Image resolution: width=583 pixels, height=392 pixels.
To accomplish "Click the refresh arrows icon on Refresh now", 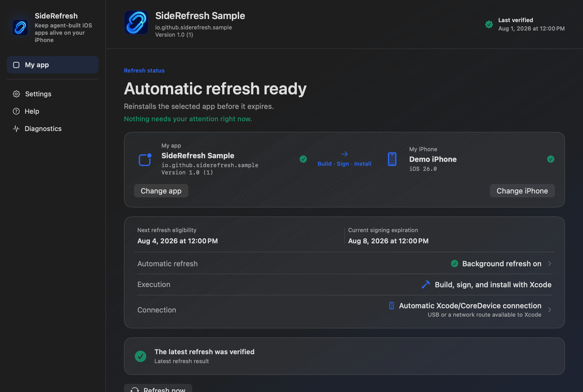I will [x=135, y=390].
